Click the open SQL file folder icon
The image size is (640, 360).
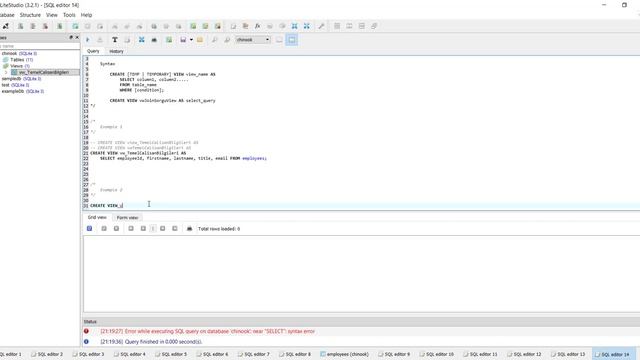pos(200,40)
